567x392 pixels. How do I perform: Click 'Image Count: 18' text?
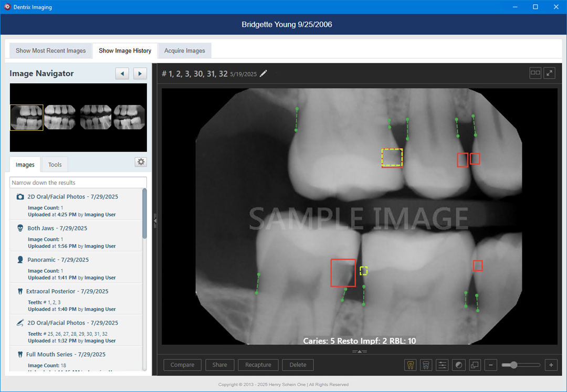(47, 365)
